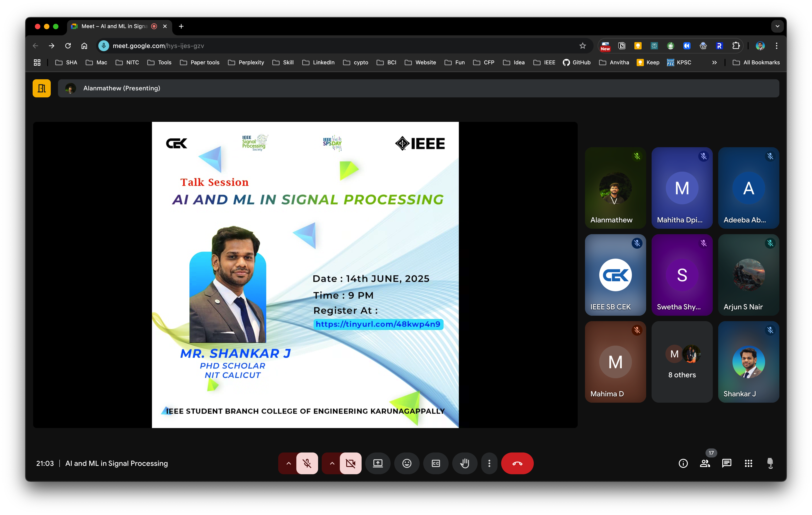Open the Perplexity bookmarks folder
Image resolution: width=812 pixels, height=515 pixels.
point(246,62)
